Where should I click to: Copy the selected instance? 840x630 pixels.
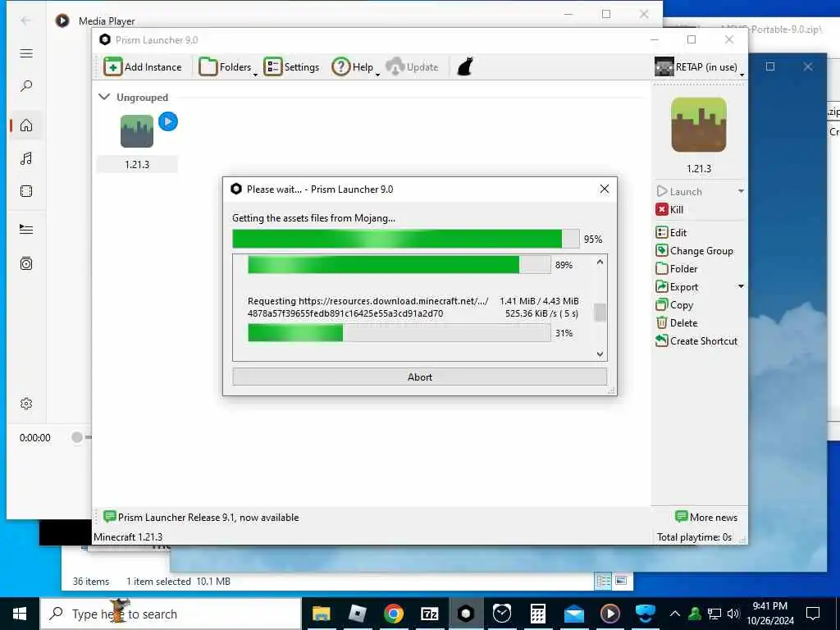tap(674, 305)
